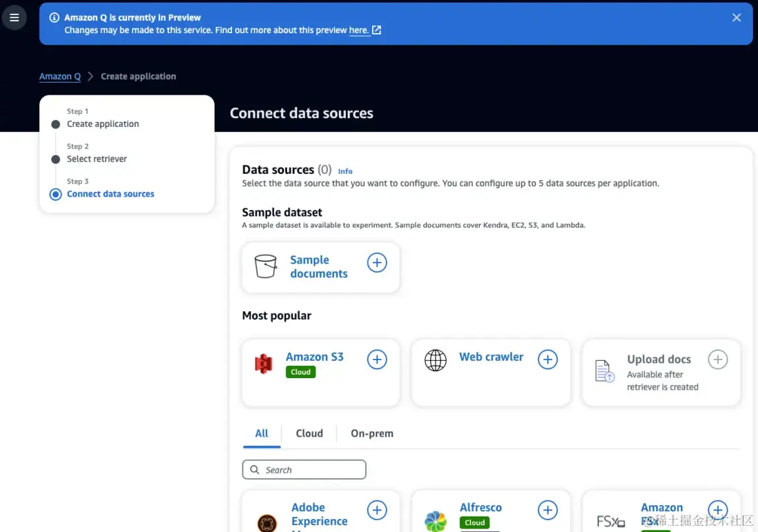This screenshot has height=532, width=758.
Task: Add Amazon S3 with plus button
Action: (x=377, y=359)
